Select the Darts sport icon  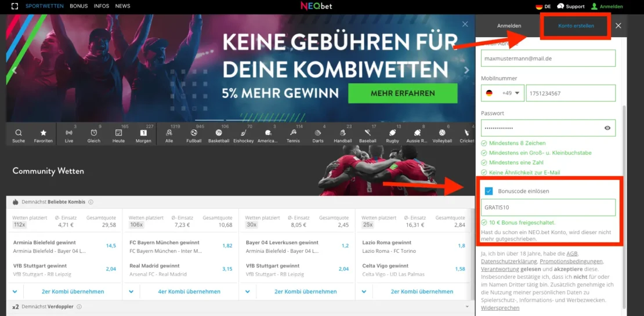pos(318,133)
